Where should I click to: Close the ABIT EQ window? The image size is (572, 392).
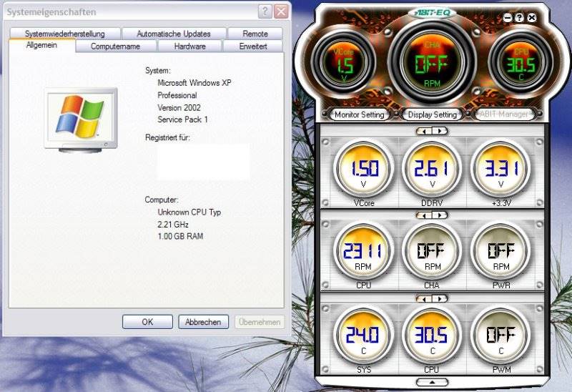click(532, 17)
